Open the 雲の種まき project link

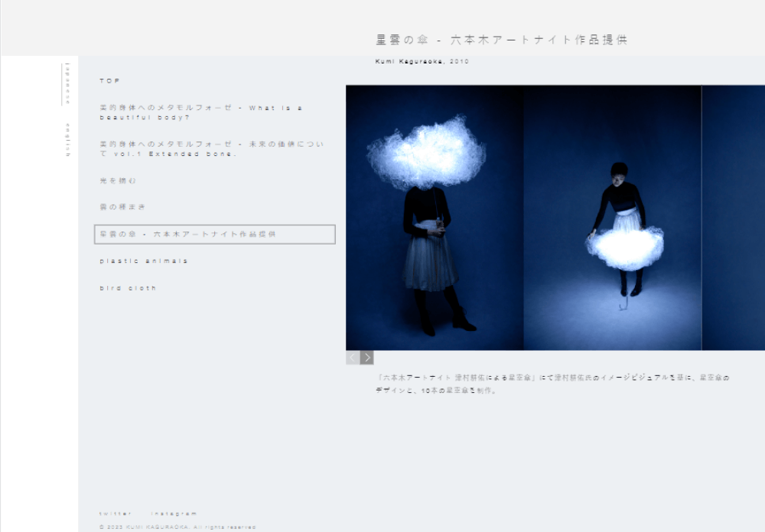point(122,207)
